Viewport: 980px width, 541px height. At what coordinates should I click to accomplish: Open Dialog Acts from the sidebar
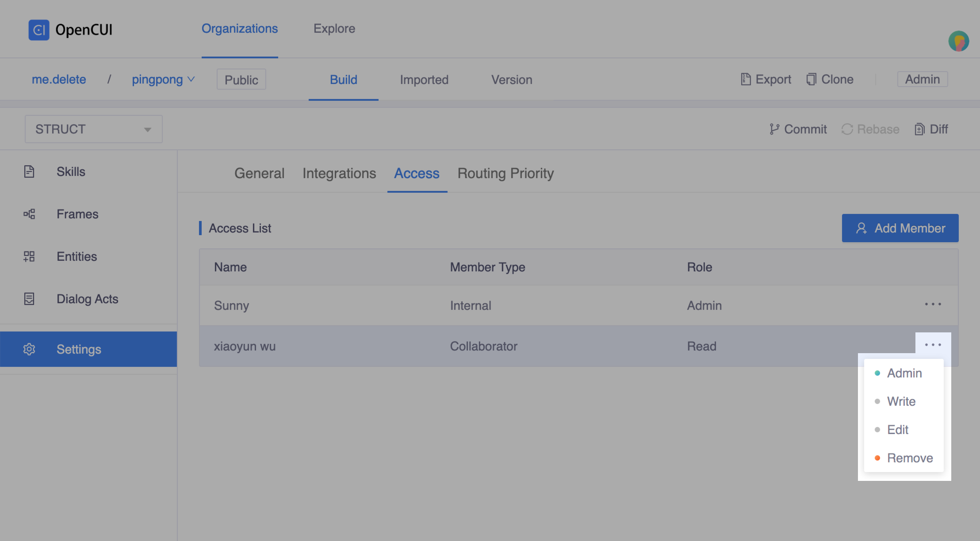point(29,299)
